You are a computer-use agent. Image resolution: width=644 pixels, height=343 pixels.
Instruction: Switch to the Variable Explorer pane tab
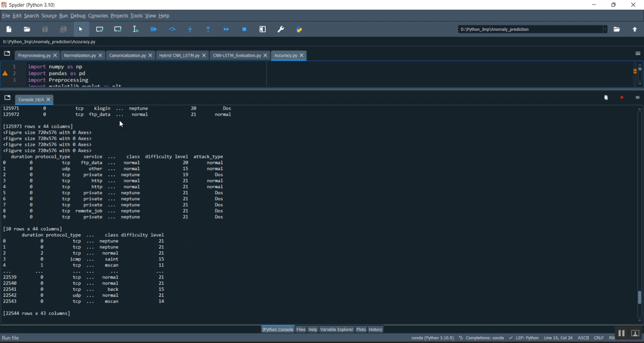pos(337,329)
